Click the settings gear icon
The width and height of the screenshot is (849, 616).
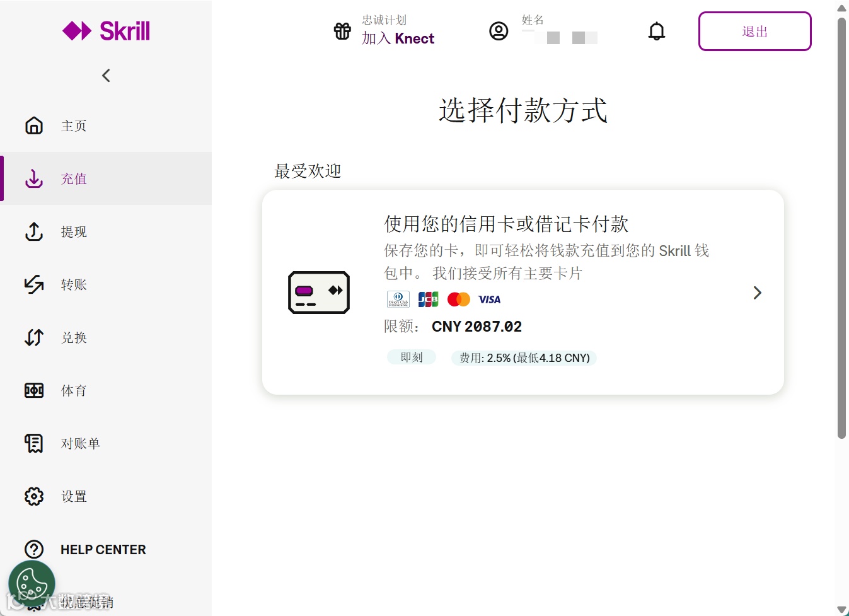(34, 496)
